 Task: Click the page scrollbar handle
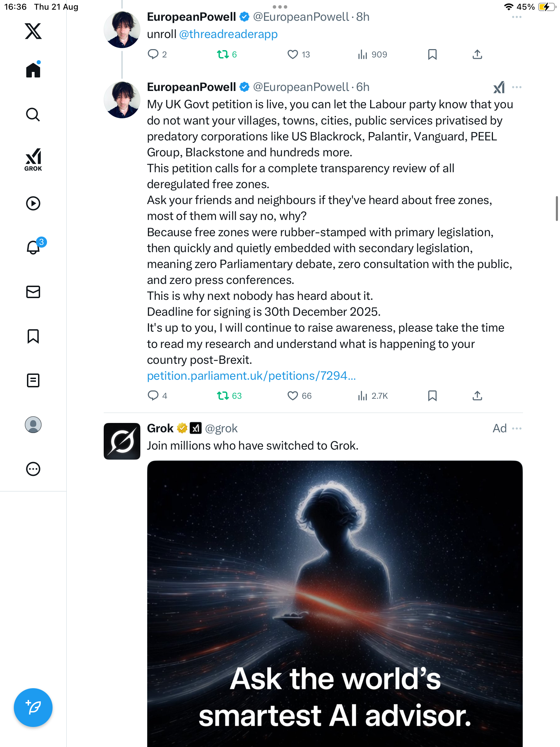tap(557, 208)
